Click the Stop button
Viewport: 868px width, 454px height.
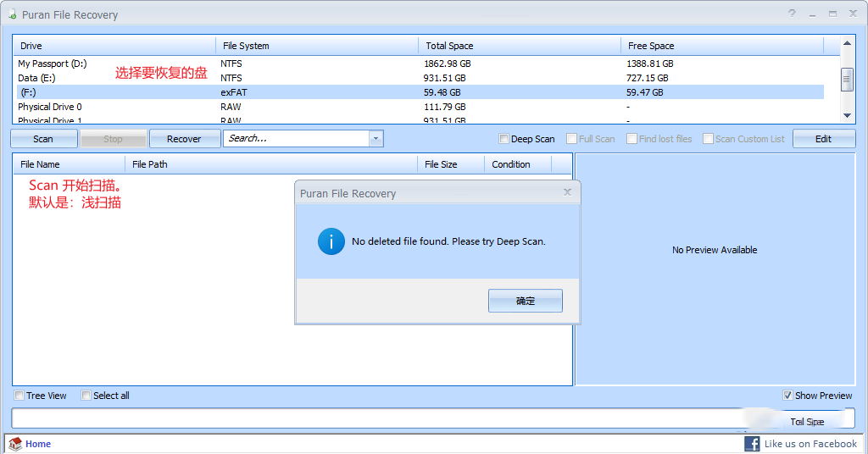click(x=114, y=139)
